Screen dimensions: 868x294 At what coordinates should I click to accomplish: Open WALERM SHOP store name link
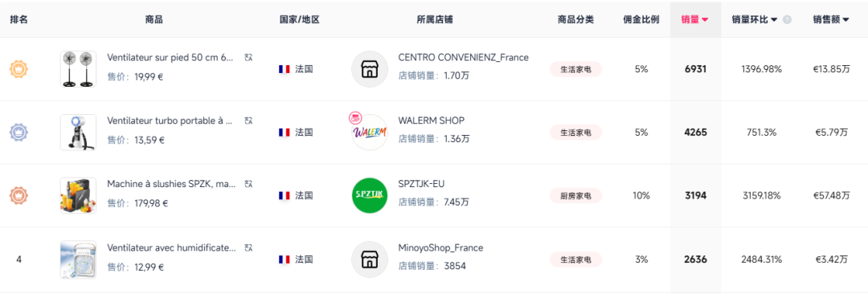point(432,120)
